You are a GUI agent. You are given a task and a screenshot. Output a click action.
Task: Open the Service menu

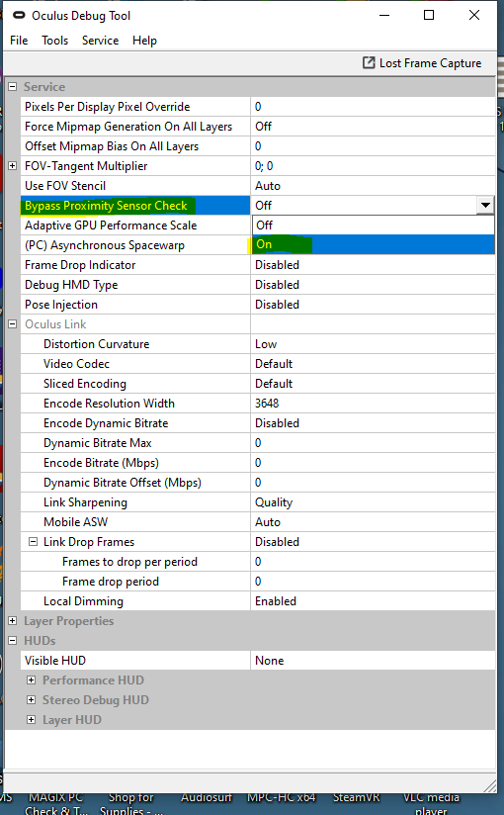tap(100, 40)
